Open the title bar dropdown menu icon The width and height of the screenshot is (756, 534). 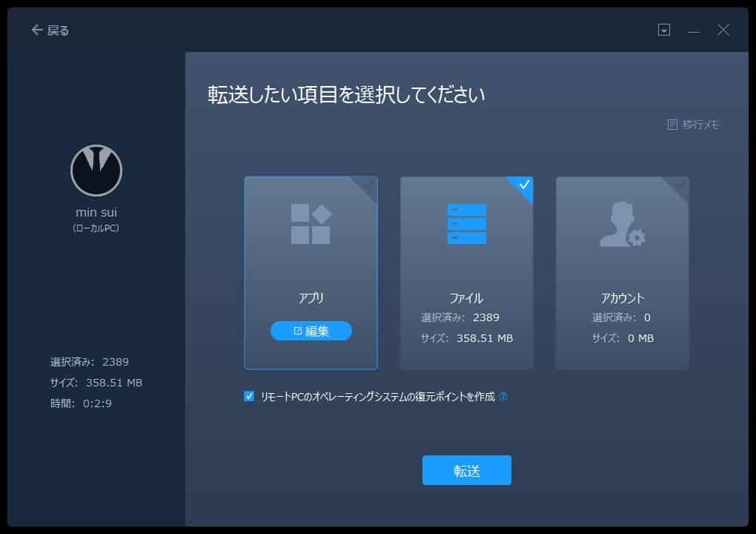click(x=664, y=30)
